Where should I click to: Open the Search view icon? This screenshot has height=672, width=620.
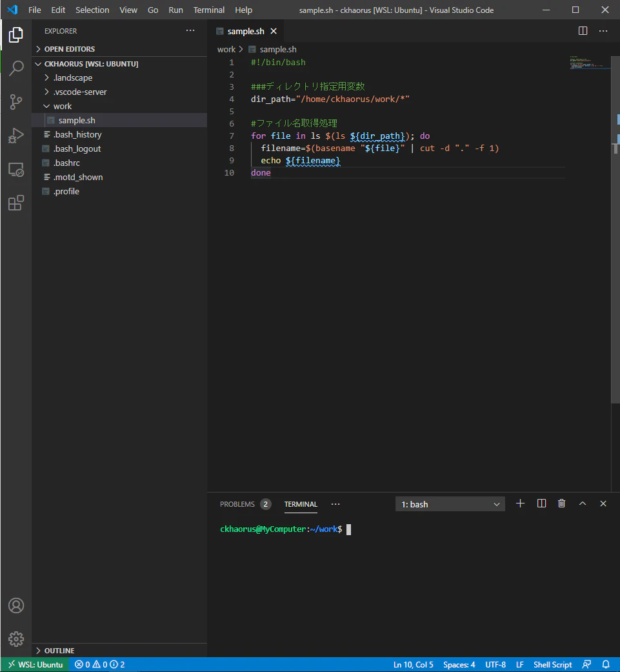coord(16,68)
